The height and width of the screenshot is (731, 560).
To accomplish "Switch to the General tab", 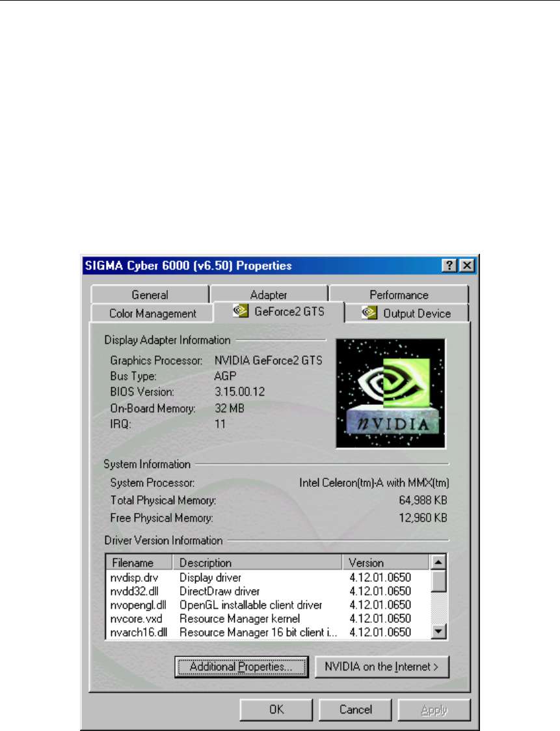I will (x=150, y=295).
